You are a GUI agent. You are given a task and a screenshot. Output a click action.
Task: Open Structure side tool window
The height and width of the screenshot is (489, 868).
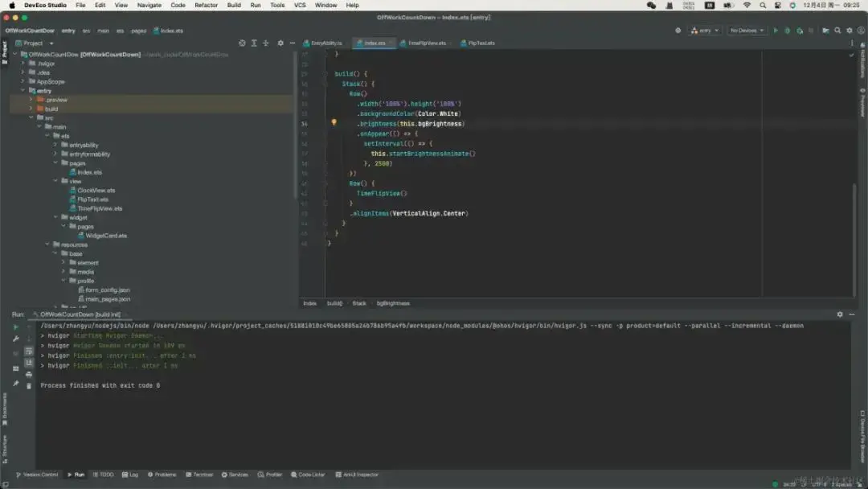click(x=5, y=449)
